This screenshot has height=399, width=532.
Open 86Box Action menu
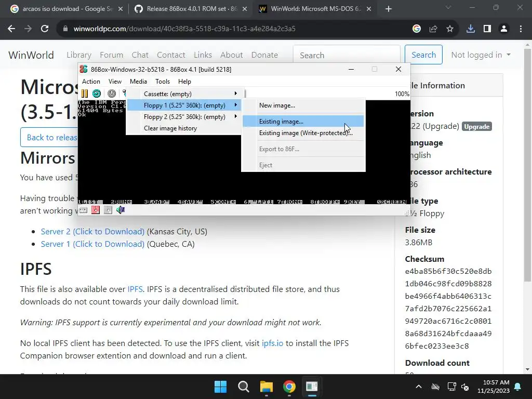(x=91, y=82)
